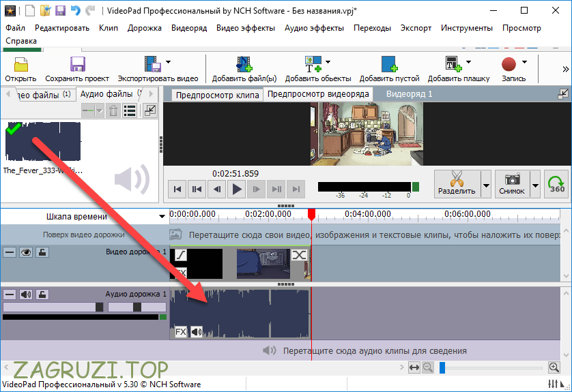Screen dimensions: 572x392
Task: Click the transition icon on video clip
Action: (x=299, y=255)
